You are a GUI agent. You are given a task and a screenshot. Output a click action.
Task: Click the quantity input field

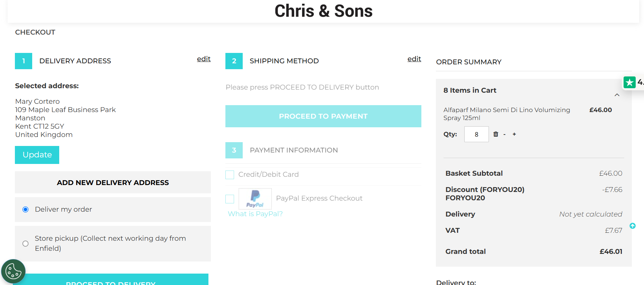click(x=476, y=134)
